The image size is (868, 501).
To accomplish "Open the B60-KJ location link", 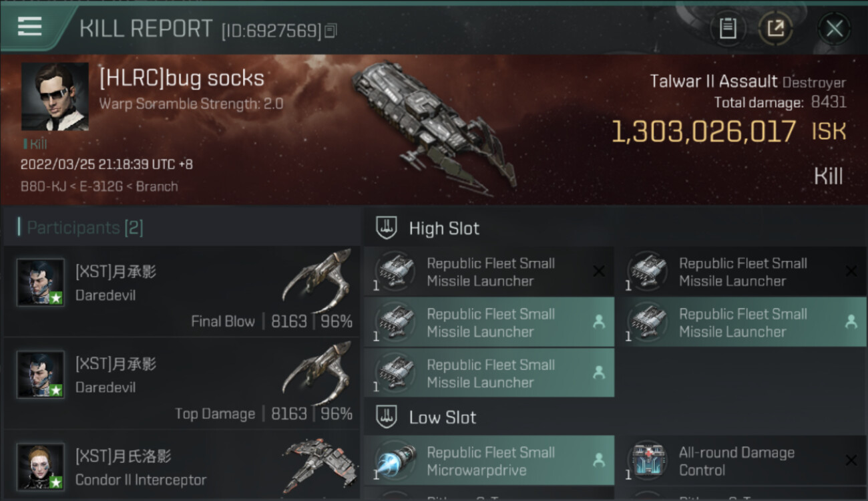I will coord(43,186).
